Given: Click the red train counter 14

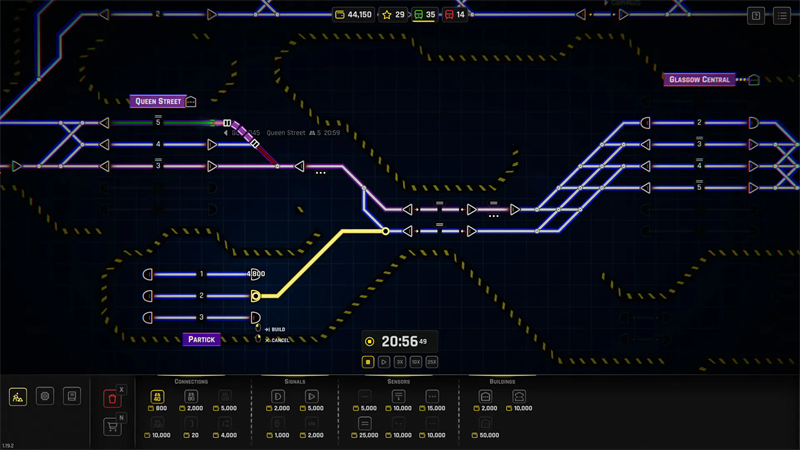Looking at the screenshot, I should click(x=455, y=15).
